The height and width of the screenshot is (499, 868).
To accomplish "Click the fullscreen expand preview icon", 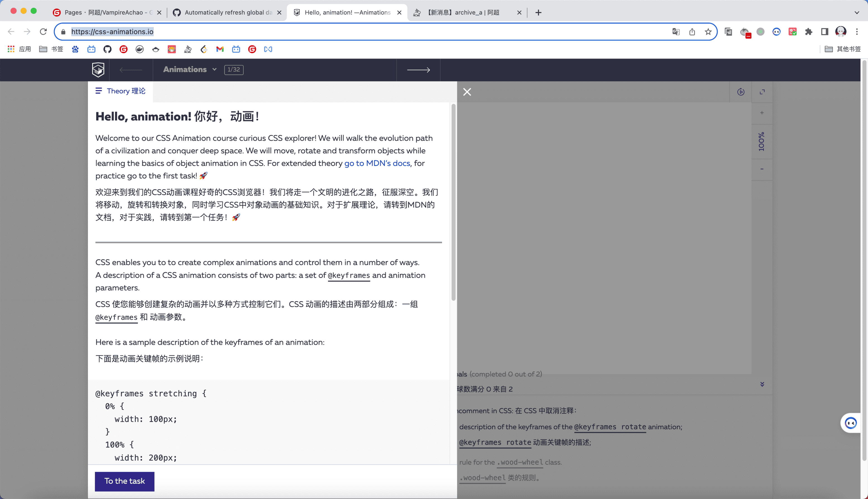I will click(762, 92).
